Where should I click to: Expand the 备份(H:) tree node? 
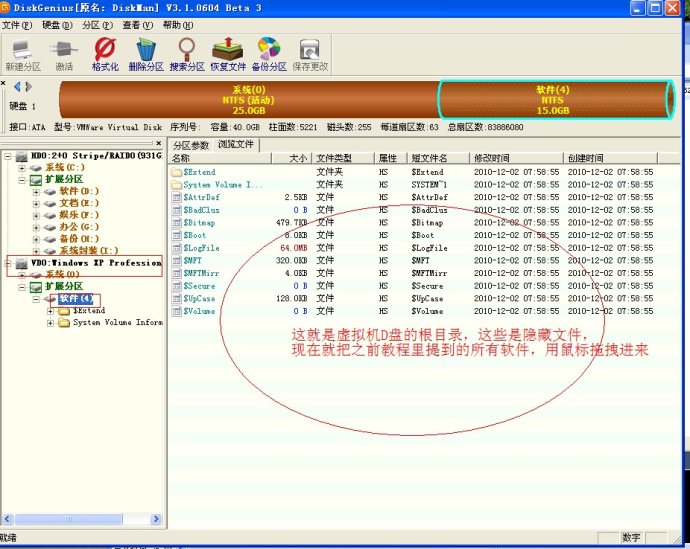coord(37,239)
